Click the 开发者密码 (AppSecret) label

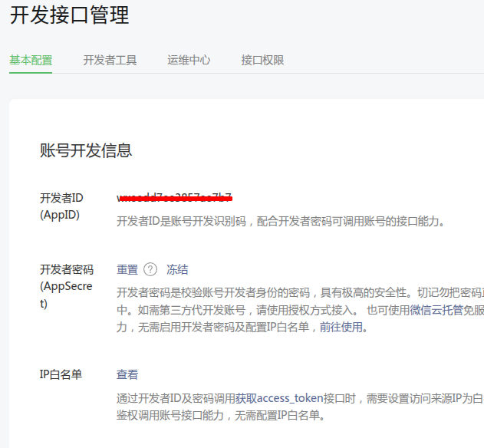66,286
